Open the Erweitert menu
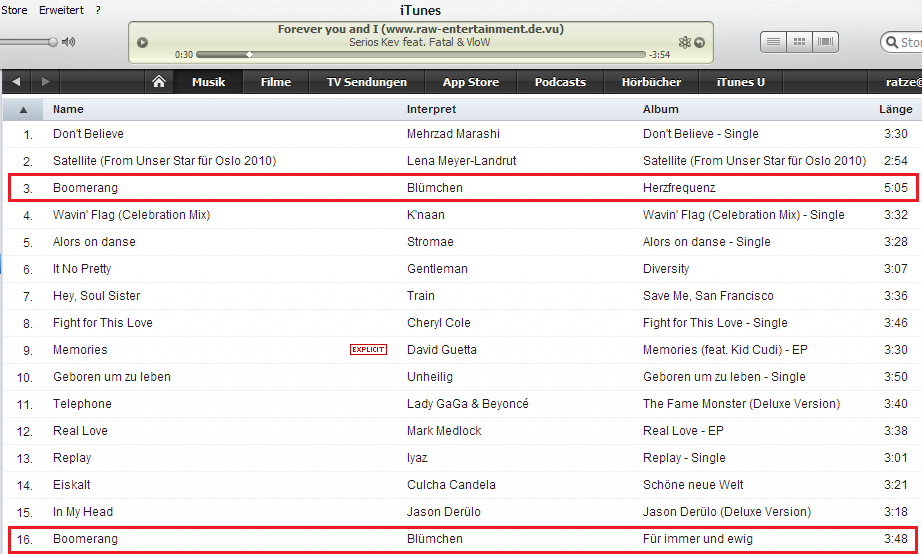Screen dimensions: 922x554 [61, 10]
